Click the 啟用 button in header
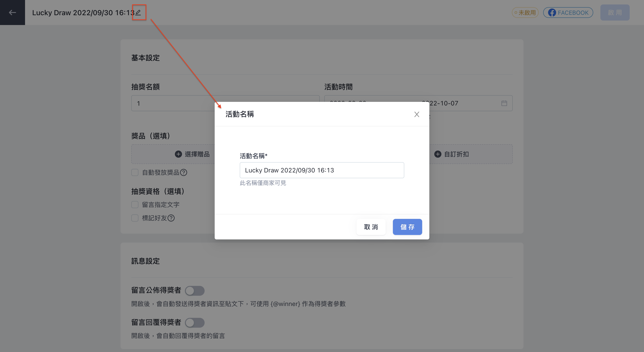Screen dimensions: 644x352 point(615,13)
